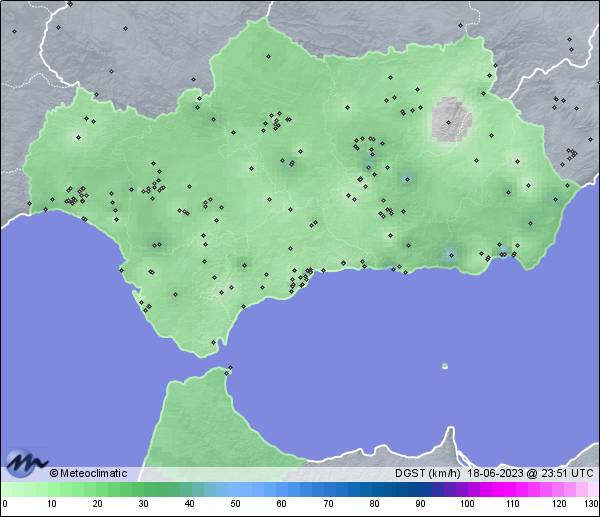Select the southernmost mainland station near Tarifa
600x517 pixels.
pyautogui.click(x=213, y=343)
